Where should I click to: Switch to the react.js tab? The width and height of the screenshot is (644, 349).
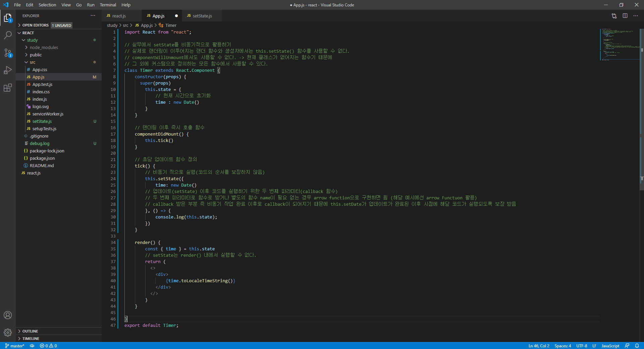[120, 16]
